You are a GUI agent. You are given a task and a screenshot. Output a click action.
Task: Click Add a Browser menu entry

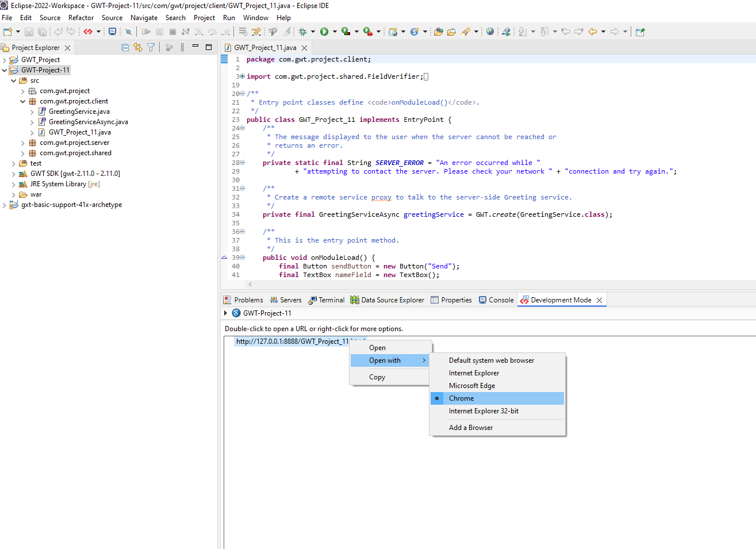click(497, 428)
